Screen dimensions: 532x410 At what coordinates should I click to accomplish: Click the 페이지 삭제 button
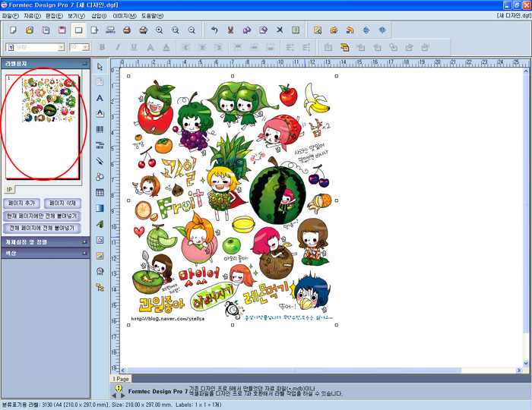point(62,203)
